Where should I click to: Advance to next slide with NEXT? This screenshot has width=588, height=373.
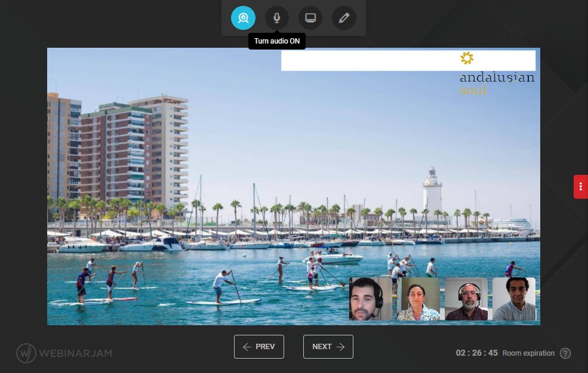click(328, 347)
